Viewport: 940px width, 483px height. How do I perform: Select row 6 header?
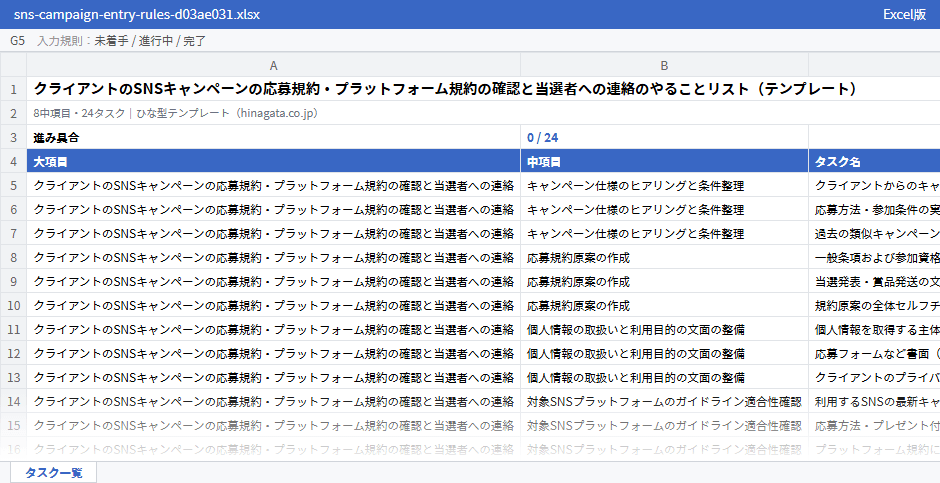pos(13,209)
